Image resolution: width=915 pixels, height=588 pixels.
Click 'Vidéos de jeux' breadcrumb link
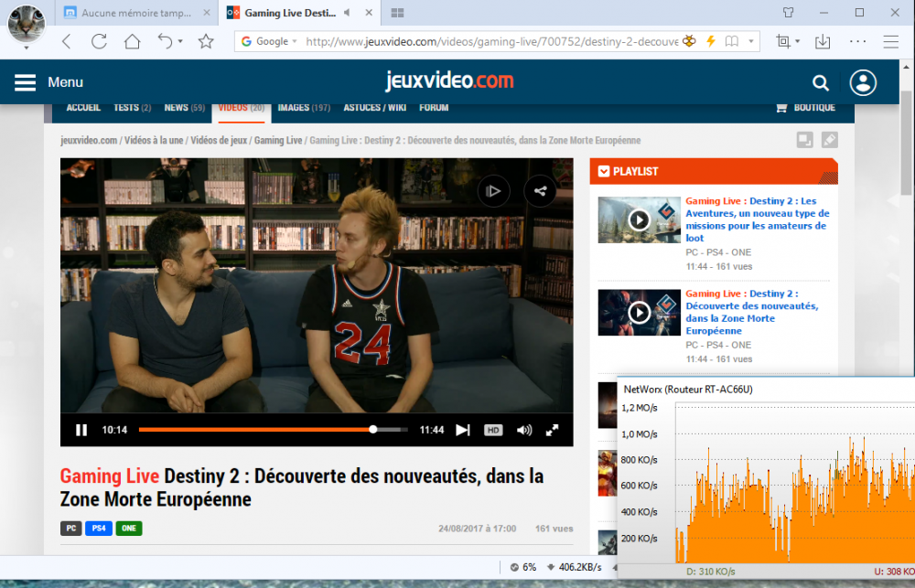pyautogui.click(x=219, y=141)
